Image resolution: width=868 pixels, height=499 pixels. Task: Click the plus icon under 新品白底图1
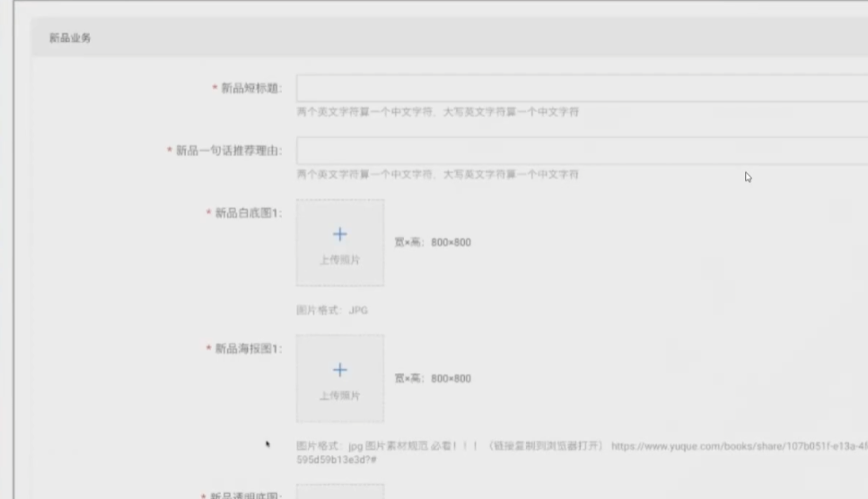pyautogui.click(x=339, y=234)
